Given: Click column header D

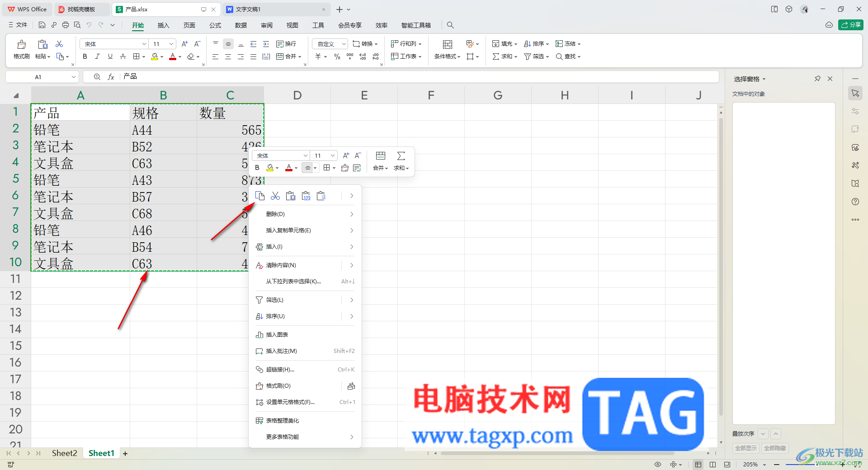Looking at the screenshot, I should (x=297, y=95).
